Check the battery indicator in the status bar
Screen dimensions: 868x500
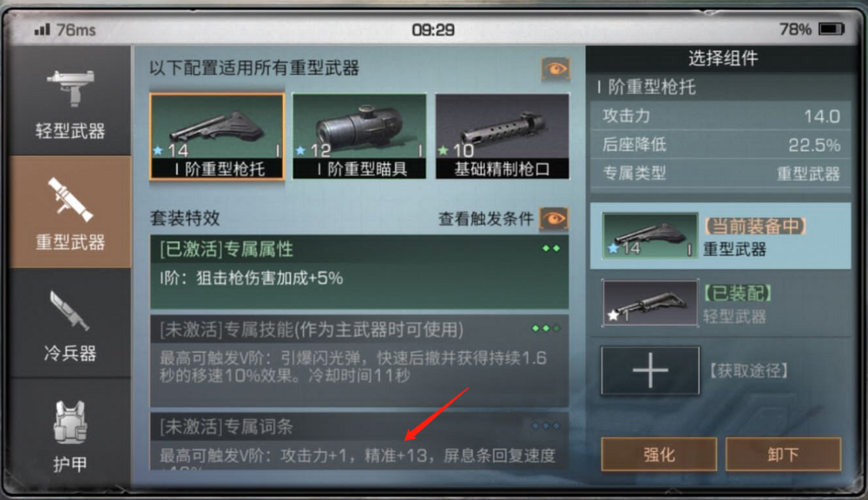(x=832, y=29)
